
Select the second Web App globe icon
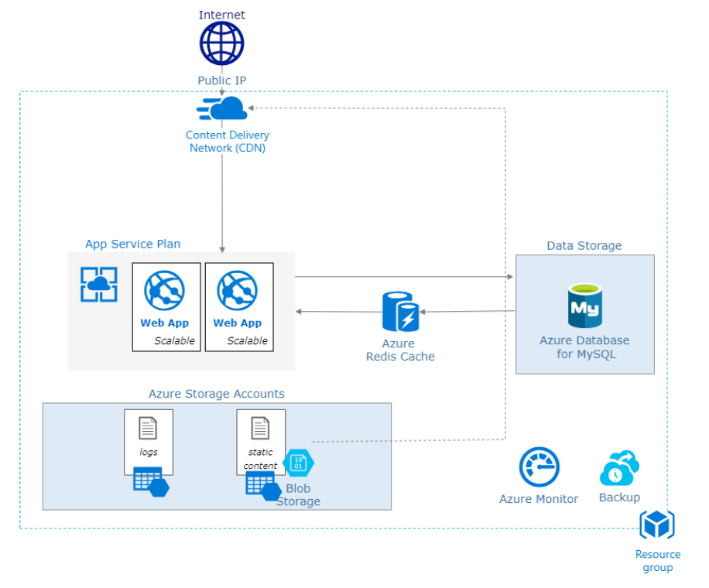237,290
